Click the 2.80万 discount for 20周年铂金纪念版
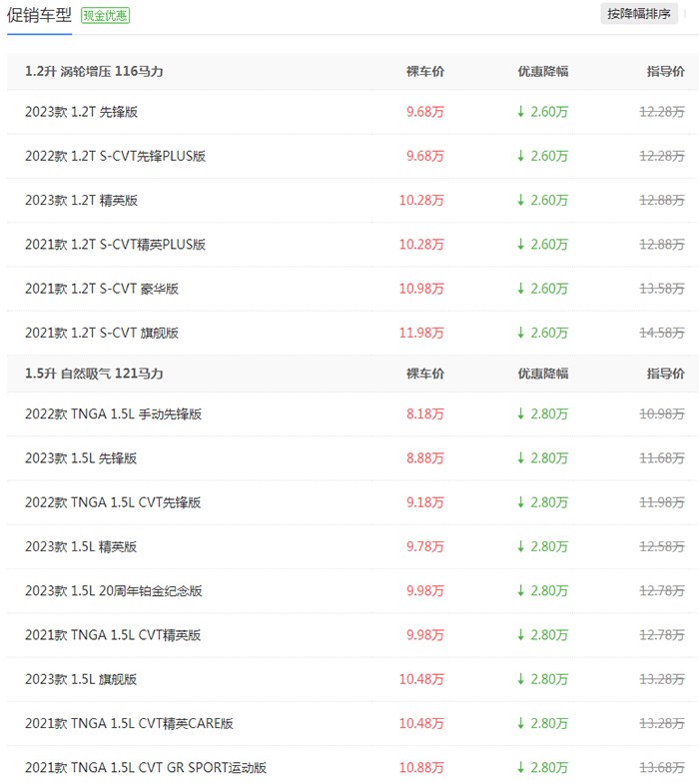 [543, 591]
